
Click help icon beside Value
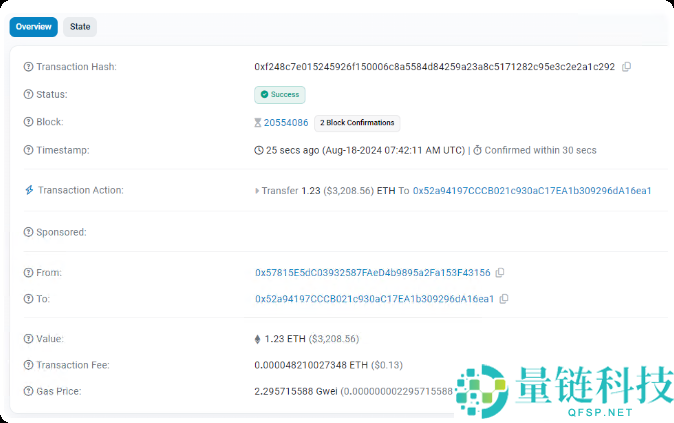pyautogui.click(x=28, y=339)
